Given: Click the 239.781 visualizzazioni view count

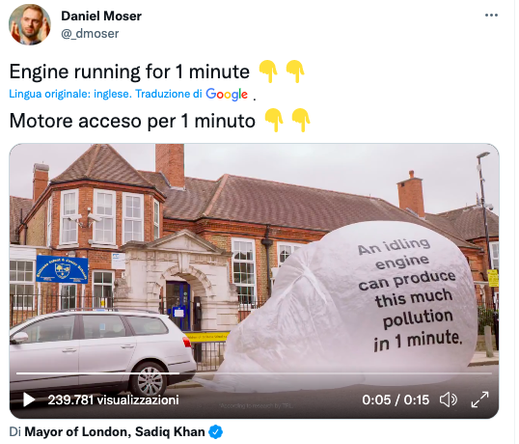Looking at the screenshot, I should [x=113, y=400].
